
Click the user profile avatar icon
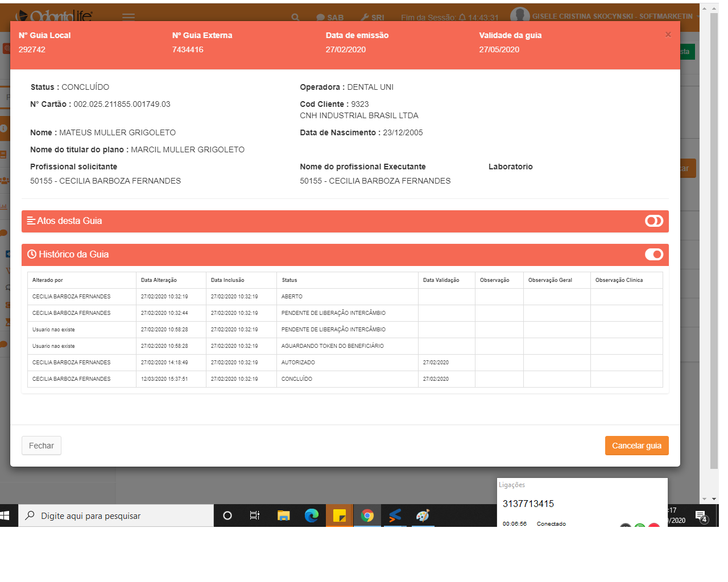tap(519, 16)
